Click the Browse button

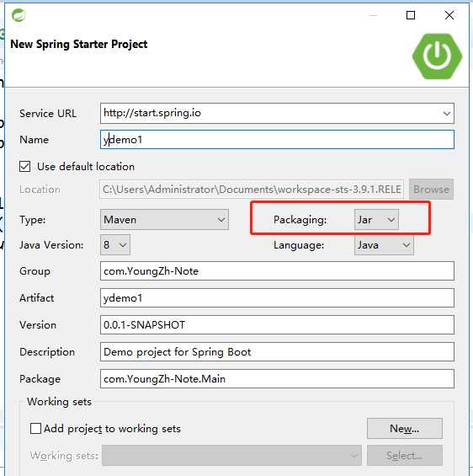[431, 189]
